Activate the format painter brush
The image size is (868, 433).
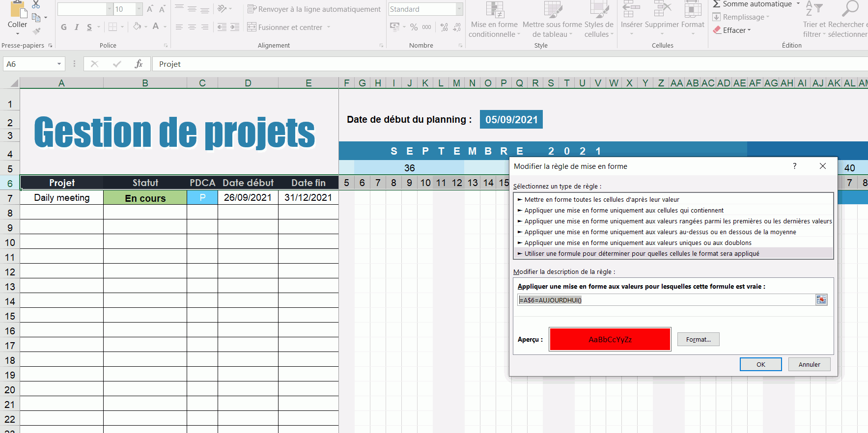point(36,31)
